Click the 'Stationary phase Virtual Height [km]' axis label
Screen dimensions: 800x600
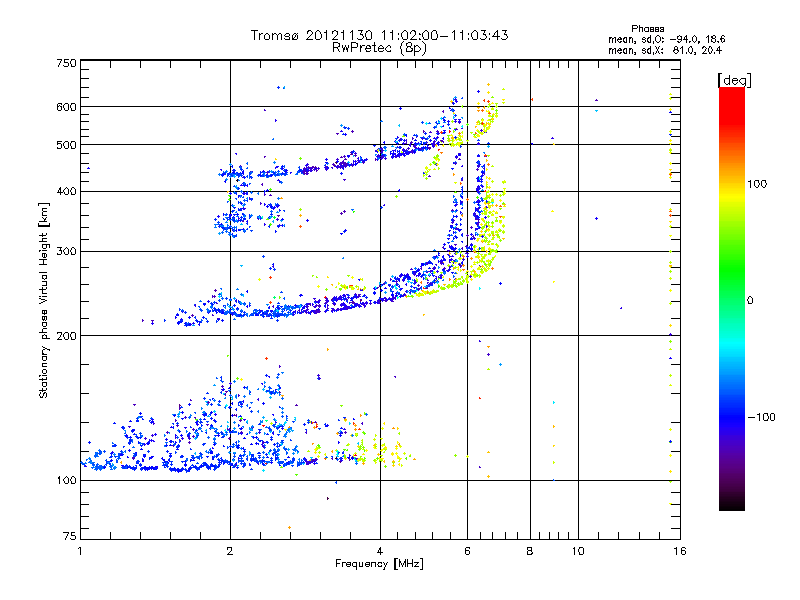[43, 301]
